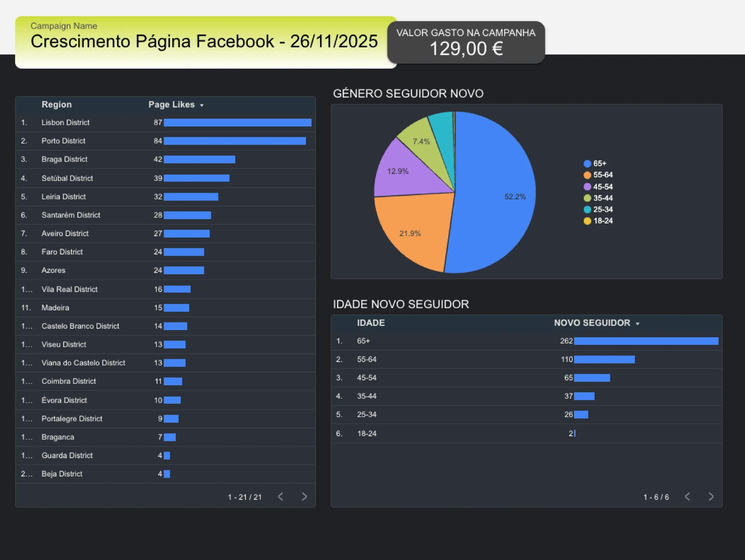Viewport: 745px width, 560px height.
Task: Toggle 65+ legend item in pie chart
Action: click(599, 164)
